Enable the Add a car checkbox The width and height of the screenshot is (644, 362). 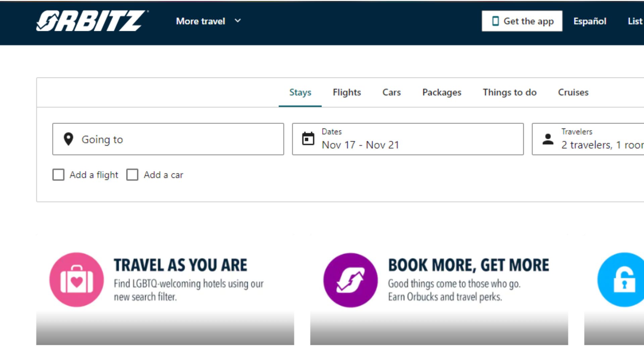click(132, 175)
